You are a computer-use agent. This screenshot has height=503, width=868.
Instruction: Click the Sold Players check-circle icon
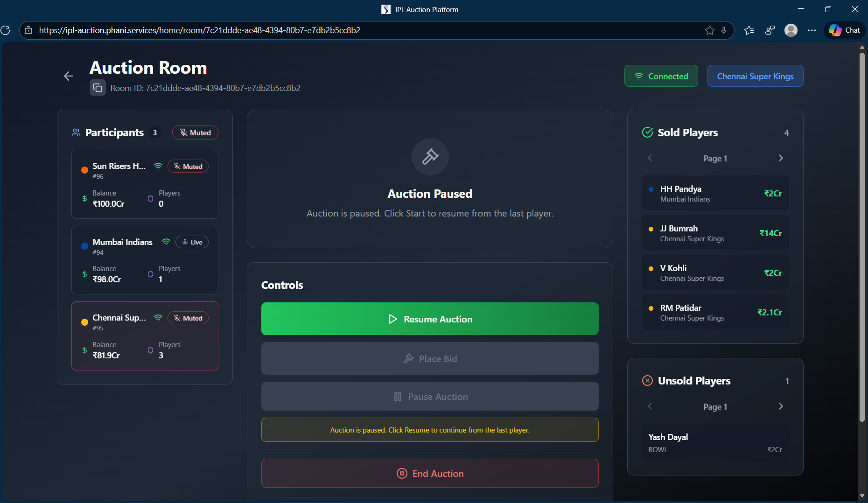point(647,132)
